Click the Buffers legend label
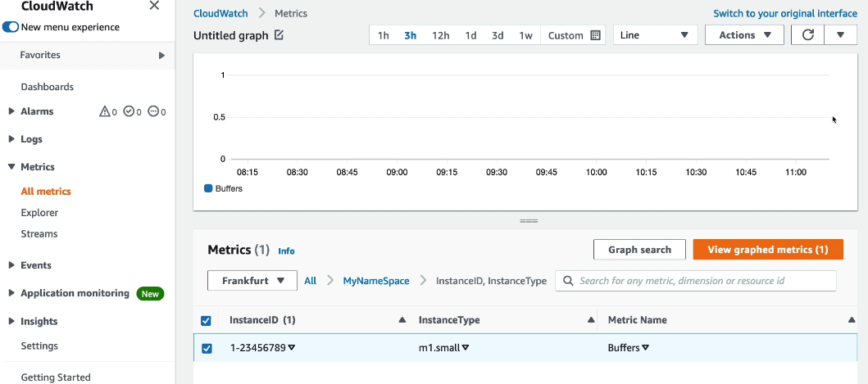This screenshot has width=868, height=384. 229,188
